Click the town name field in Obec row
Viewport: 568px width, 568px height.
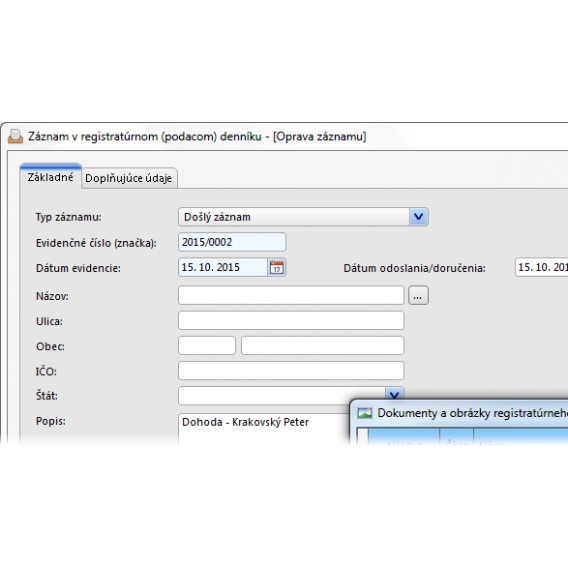click(x=322, y=346)
